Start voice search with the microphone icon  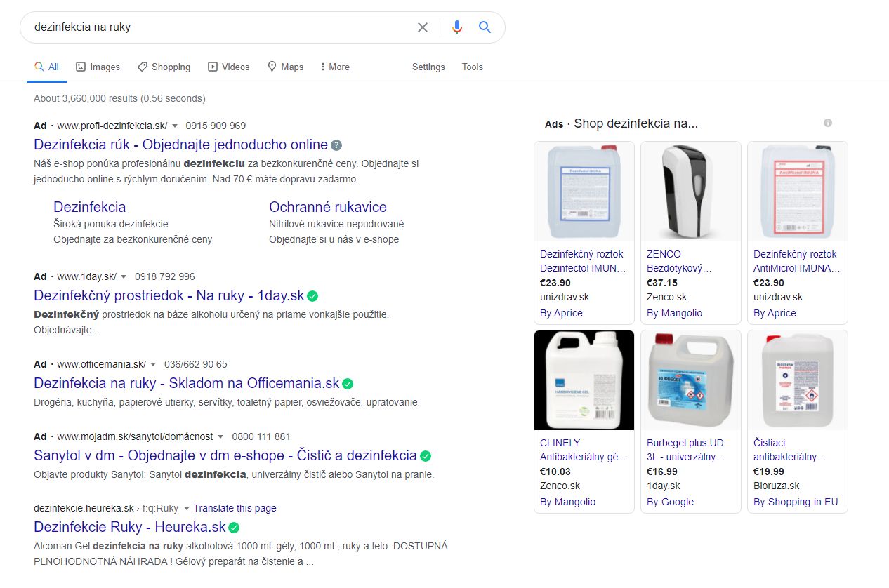point(457,27)
